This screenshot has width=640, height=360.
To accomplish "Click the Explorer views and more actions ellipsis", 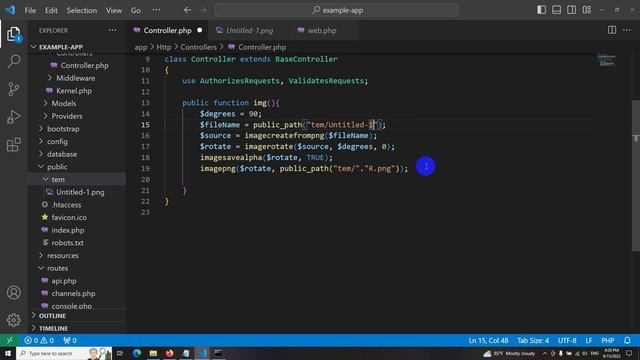I will [112, 30].
